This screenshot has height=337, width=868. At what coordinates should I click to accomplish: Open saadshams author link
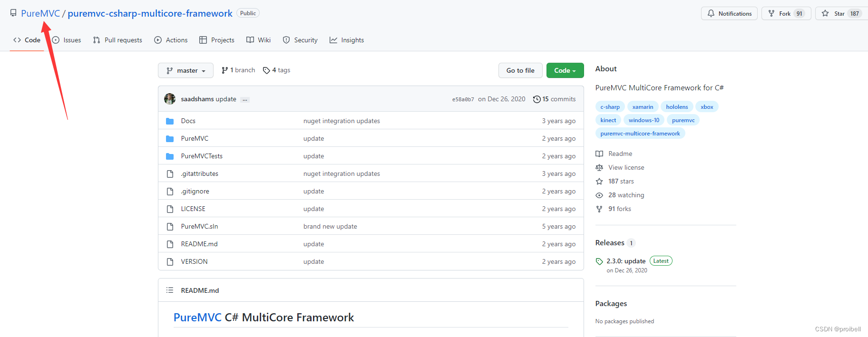point(197,99)
